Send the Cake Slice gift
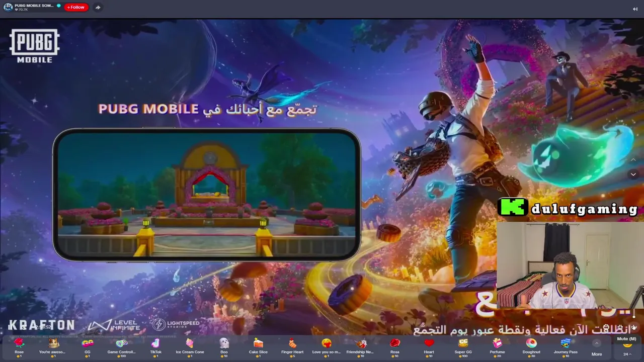Screen dimensions: 644x362 click(x=258, y=347)
